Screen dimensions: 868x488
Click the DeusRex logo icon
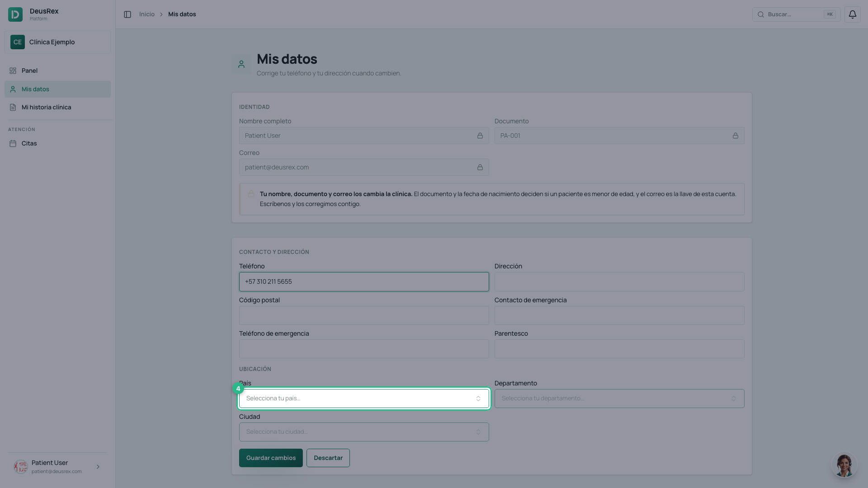[15, 14]
